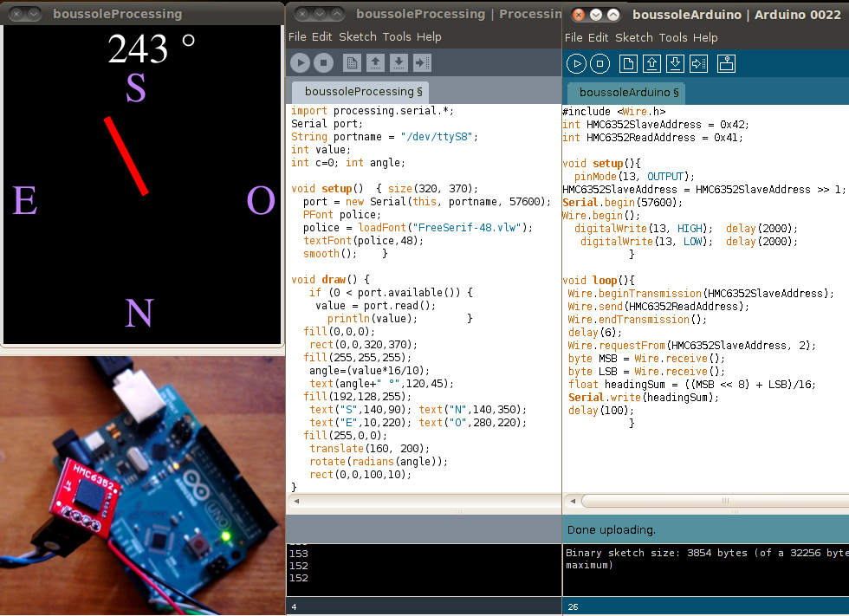Open File menu in the Processing window
The width and height of the screenshot is (849, 616).
click(297, 36)
